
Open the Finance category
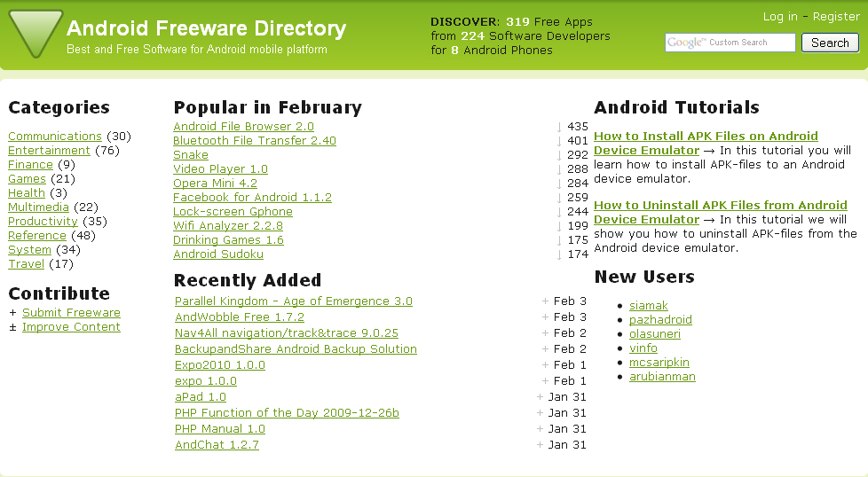[x=30, y=165]
